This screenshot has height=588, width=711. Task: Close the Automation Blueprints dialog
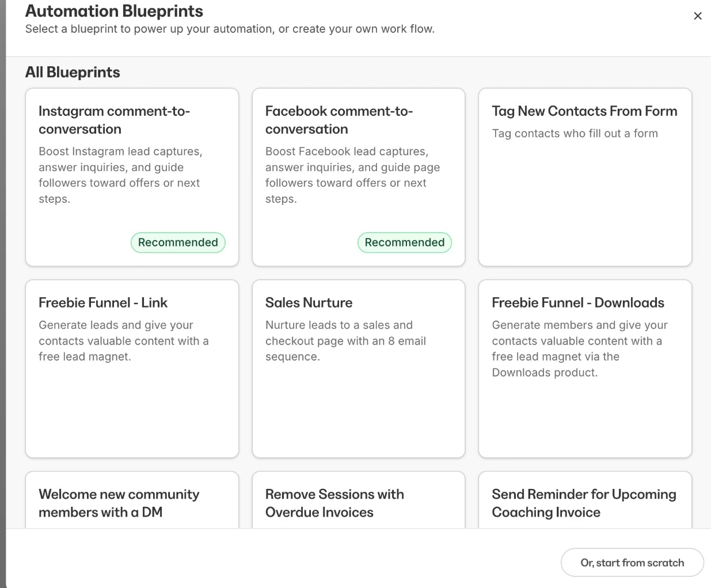point(698,16)
